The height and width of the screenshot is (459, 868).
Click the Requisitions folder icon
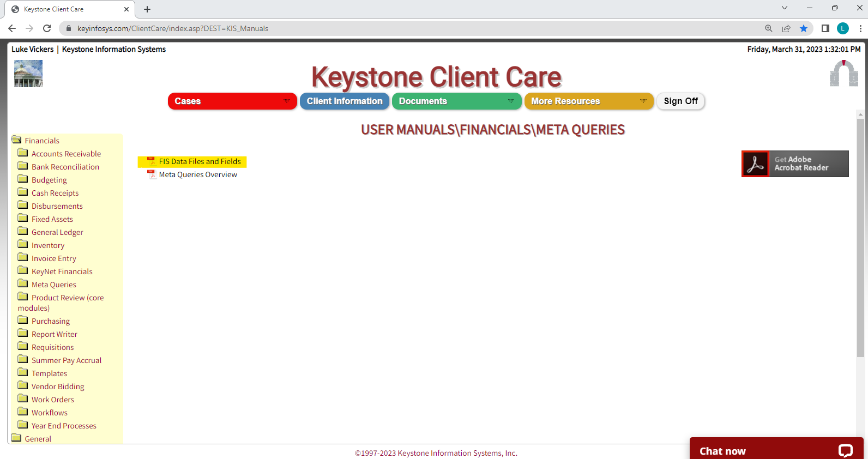point(23,347)
